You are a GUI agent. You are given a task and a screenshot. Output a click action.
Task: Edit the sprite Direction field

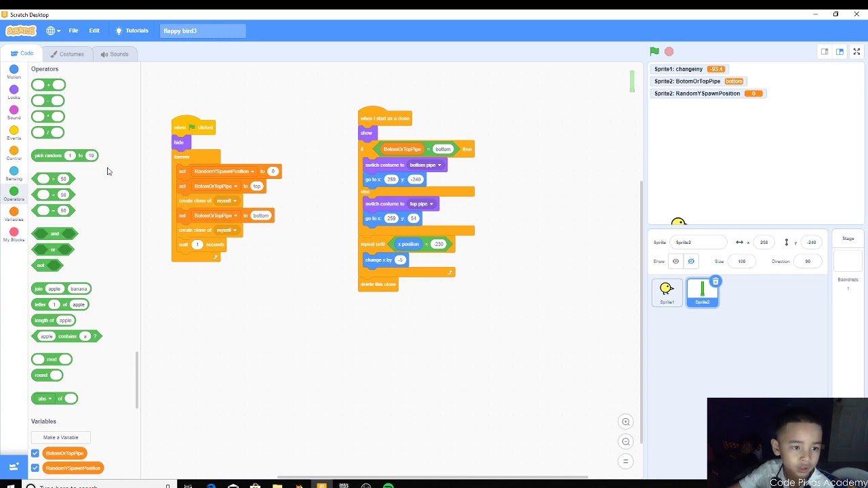pyautogui.click(x=808, y=261)
